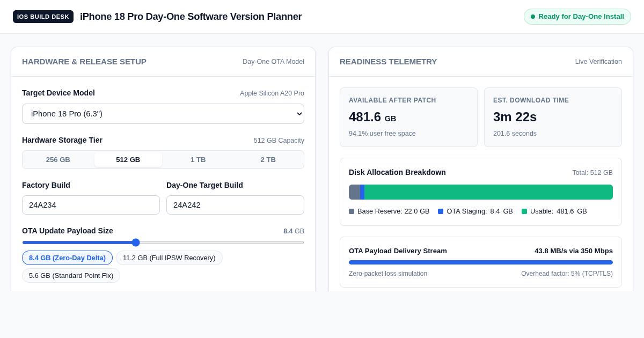The width and height of the screenshot is (644, 338).
Task: Click the gray base reserve segment of disk bar
Action: (354, 192)
